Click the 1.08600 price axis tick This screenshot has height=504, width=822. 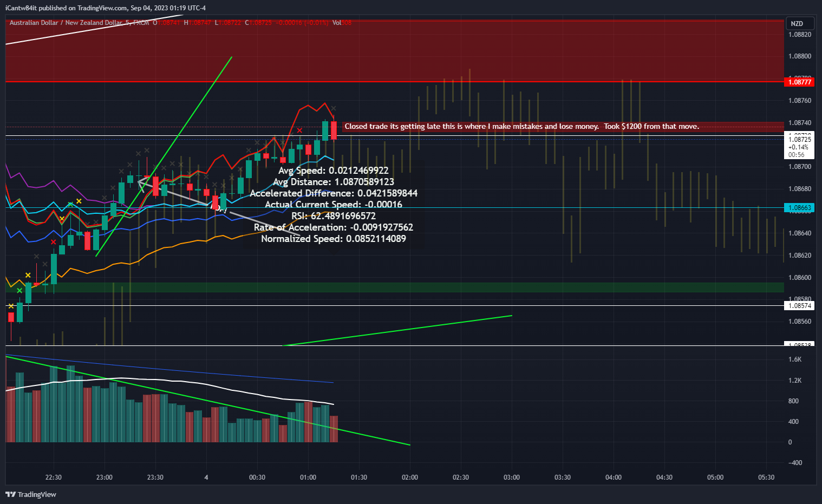point(800,278)
